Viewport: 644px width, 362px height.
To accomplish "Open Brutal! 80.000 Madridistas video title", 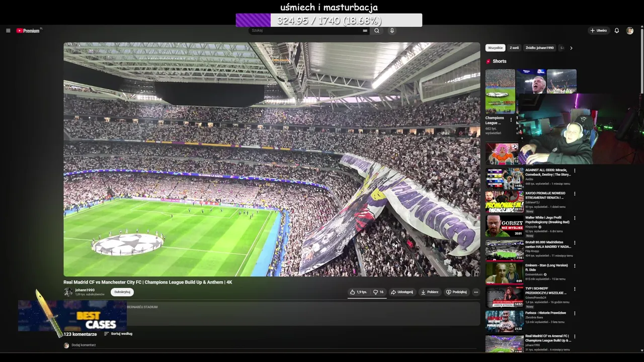I will 548,244.
